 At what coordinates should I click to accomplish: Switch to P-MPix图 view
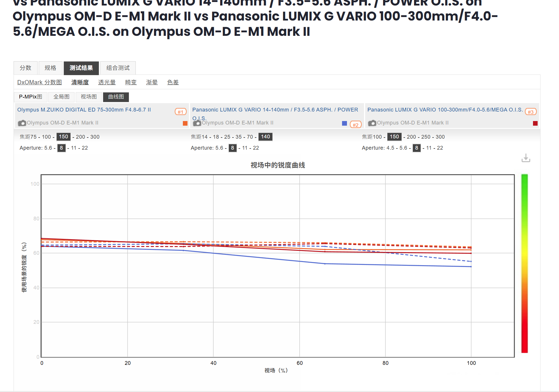pos(31,97)
